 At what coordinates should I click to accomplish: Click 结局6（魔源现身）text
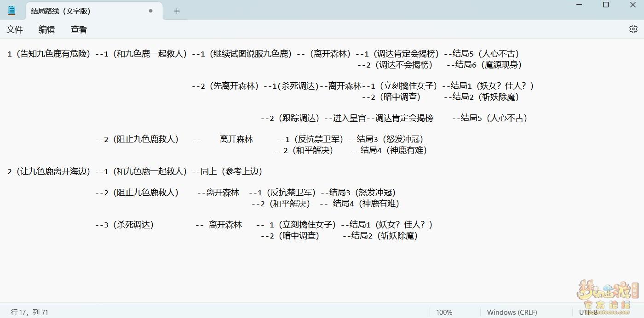[489, 65]
